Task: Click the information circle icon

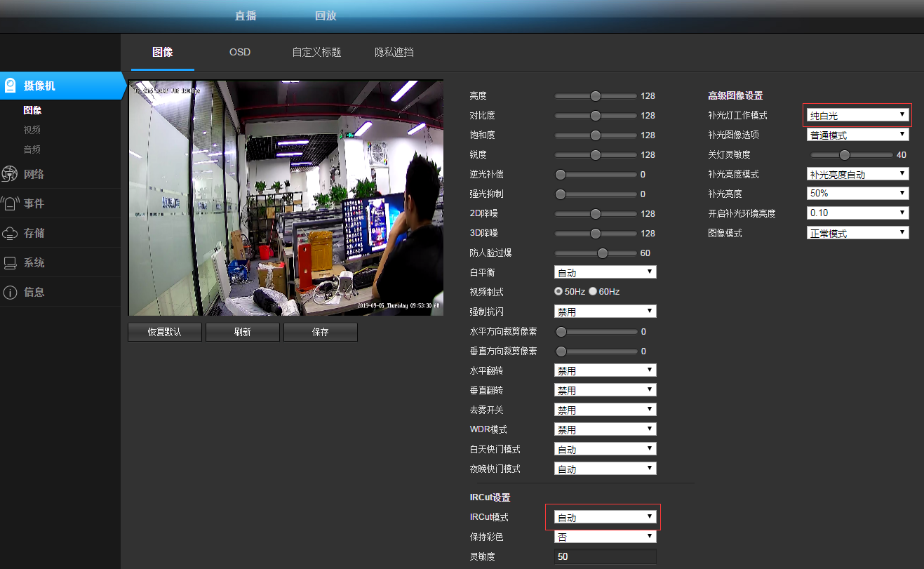Action: pos(10,293)
